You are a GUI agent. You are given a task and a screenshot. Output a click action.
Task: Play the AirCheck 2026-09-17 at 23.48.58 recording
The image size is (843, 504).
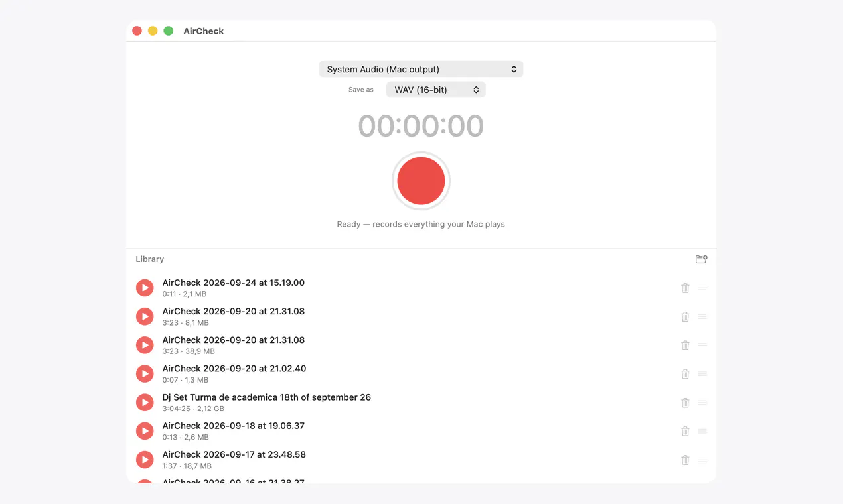[145, 460]
